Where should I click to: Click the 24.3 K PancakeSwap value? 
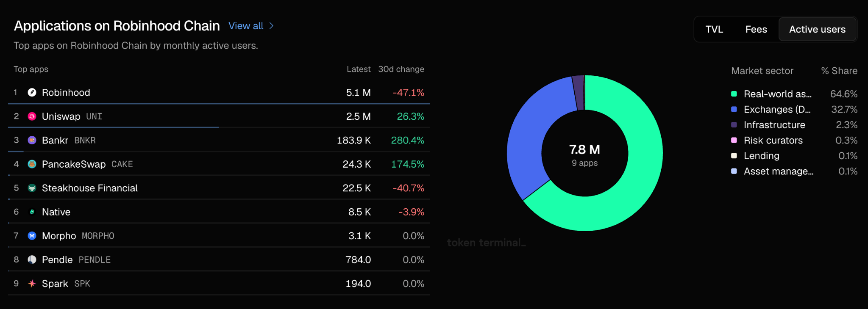point(356,164)
